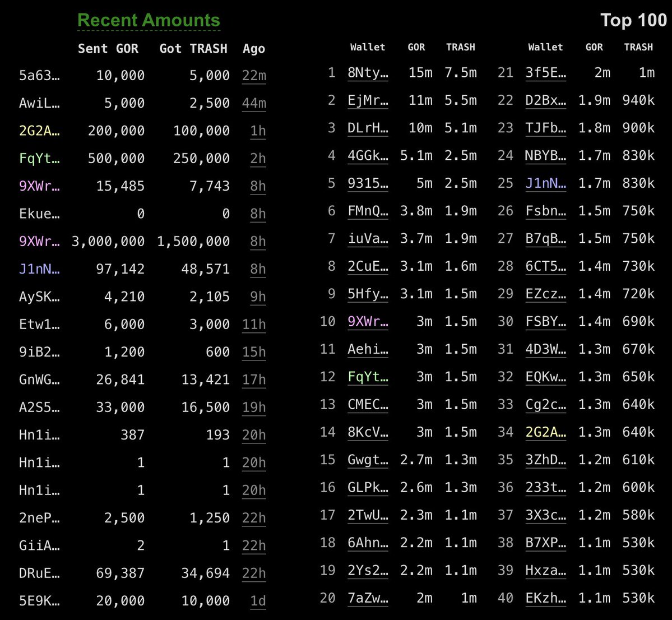Click wallet 3f5E… at rank 21
Viewport: 672px width, 620px height.
coord(545,73)
